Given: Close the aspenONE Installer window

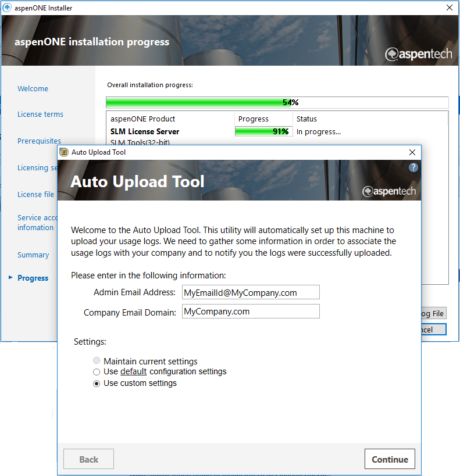Looking at the screenshot, I should [x=450, y=8].
